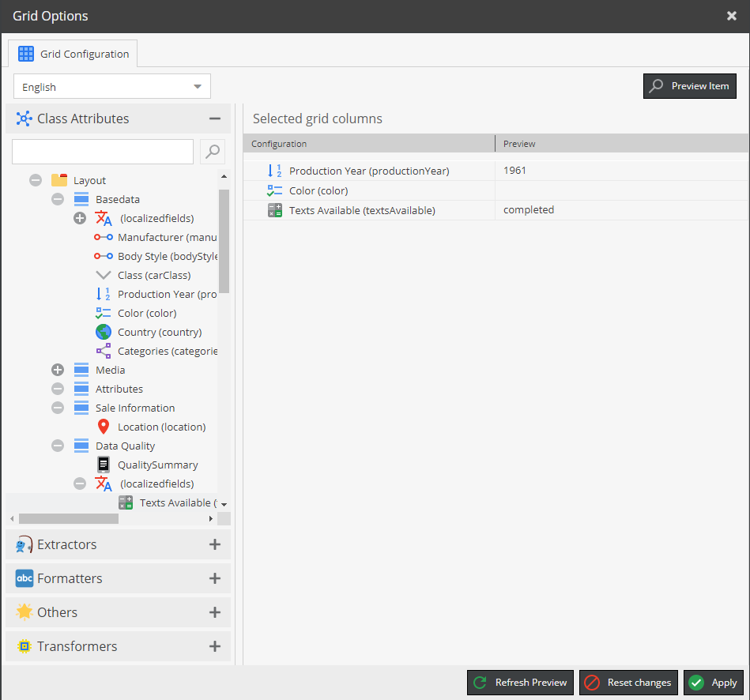Click the Body Style relation icon
This screenshot has width=750, height=700.
[104, 256]
